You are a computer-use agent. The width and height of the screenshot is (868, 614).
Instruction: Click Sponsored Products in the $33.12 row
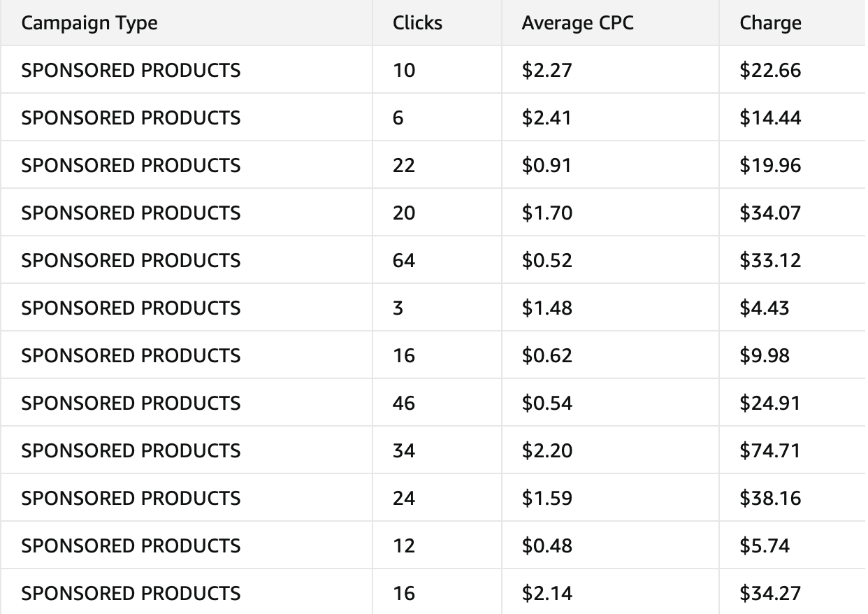131,261
